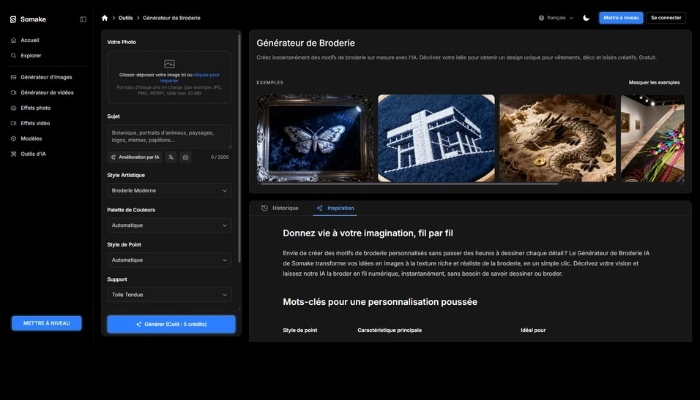The width and height of the screenshot is (700, 400).
Task: Click the heading 'Donnez vie à votre imagination, fil par fil'
Action: tap(368, 233)
